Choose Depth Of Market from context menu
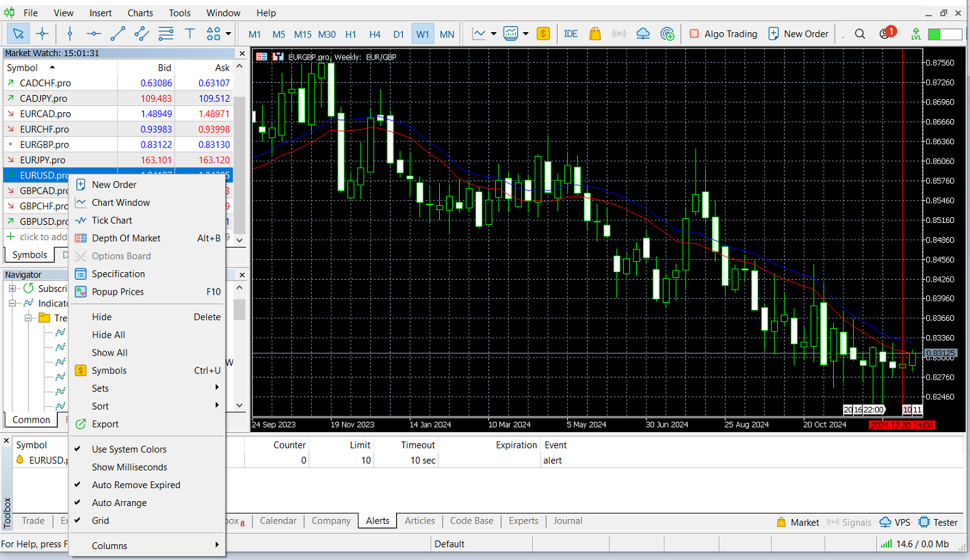Viewport: 970px width, 560px height. click(126, 238)
